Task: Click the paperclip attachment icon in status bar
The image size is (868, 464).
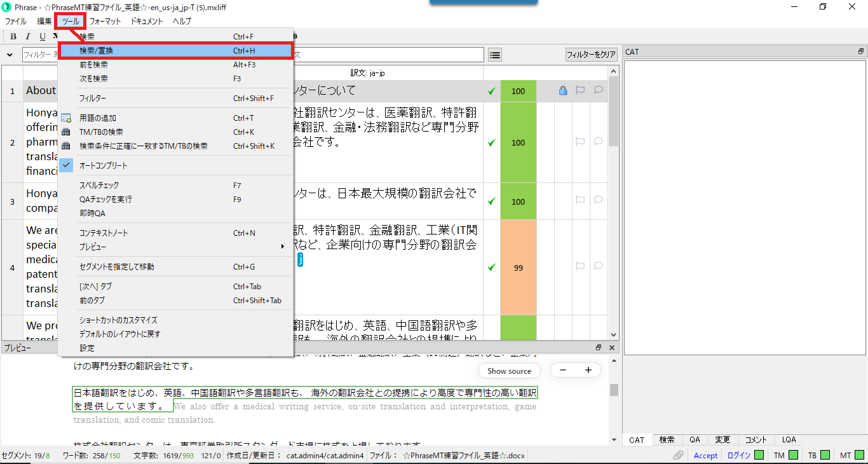Action: [x=679, y=455]
